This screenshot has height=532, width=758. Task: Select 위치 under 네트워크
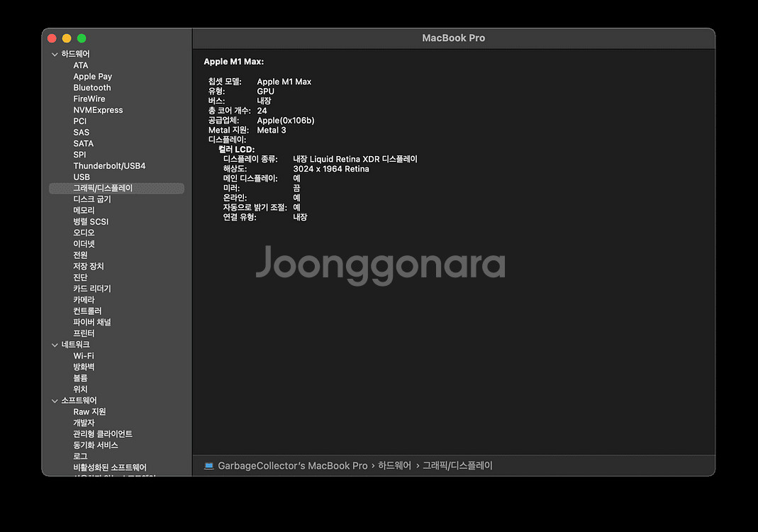click(x=80, y=389)
